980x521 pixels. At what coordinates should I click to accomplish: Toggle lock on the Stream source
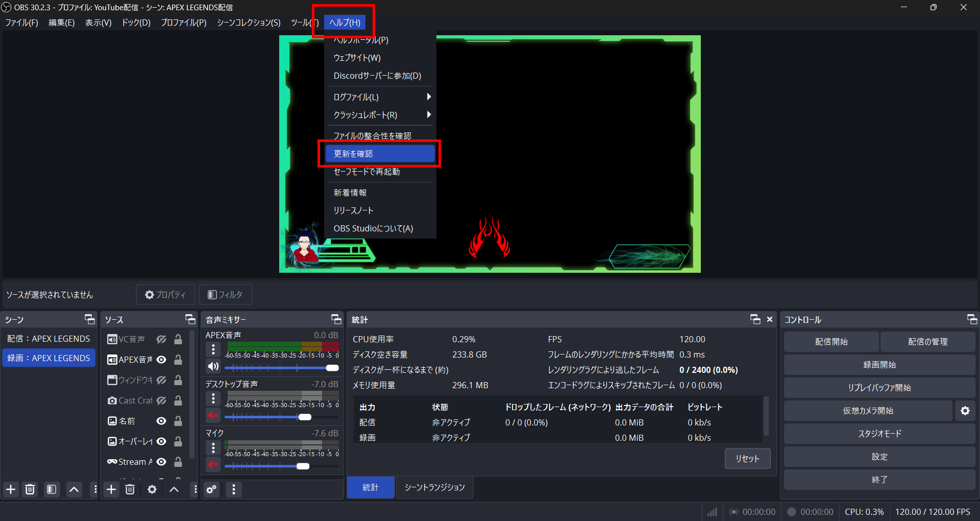pyautogui.click(x=178, y=462)
